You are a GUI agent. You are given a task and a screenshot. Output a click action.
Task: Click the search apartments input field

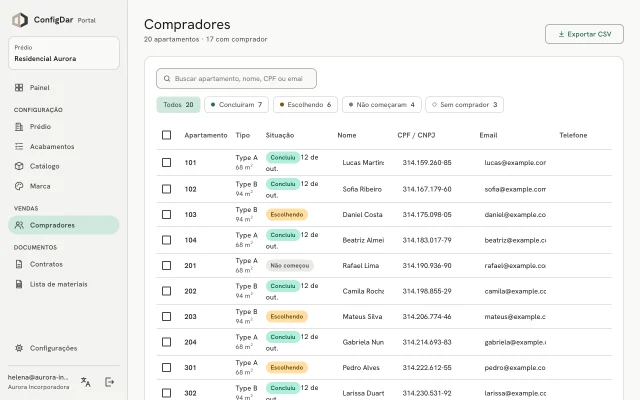pos(236,78)
